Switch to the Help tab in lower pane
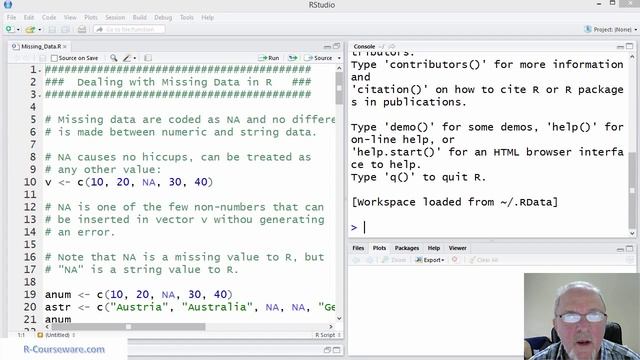 pos(433,248)
